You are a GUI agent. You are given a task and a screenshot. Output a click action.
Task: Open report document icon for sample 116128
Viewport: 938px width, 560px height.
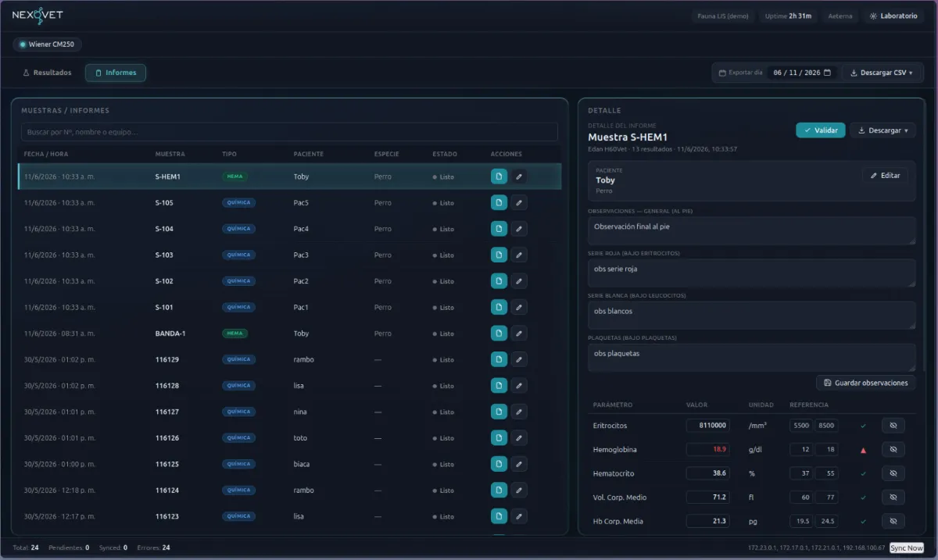pos(499,386)
